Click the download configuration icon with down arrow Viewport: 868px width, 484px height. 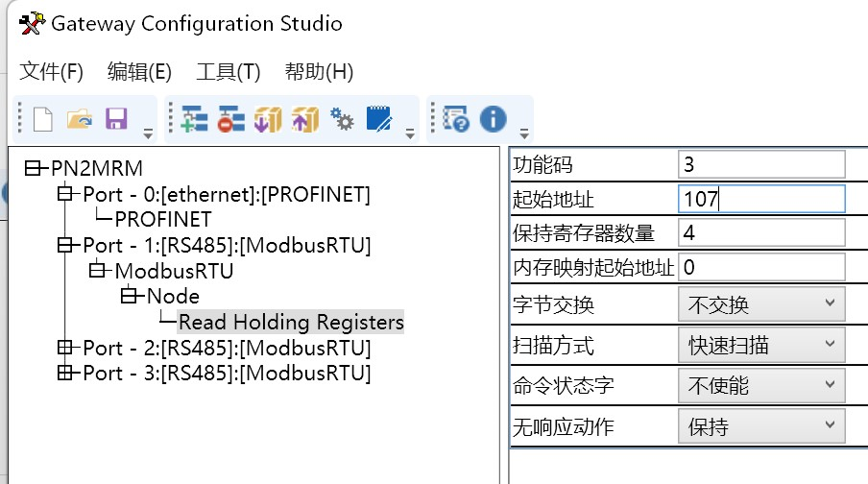pyautogui.click(x=268, y=119)
